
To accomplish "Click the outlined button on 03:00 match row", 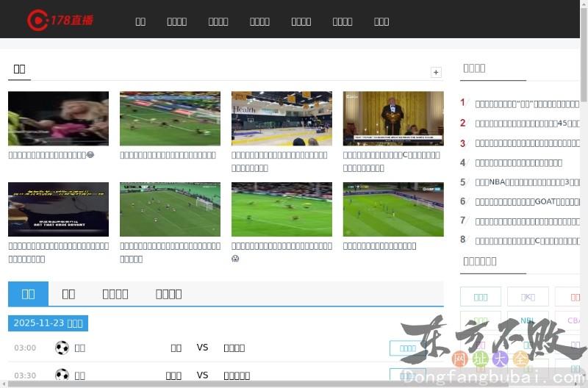I will pos(407,348).
